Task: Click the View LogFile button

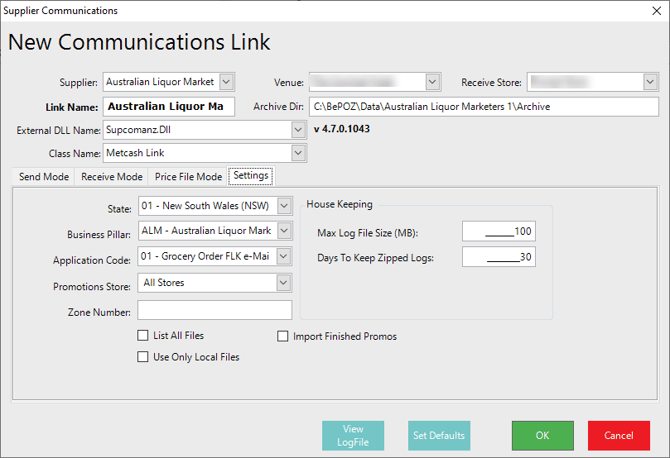Action: 353,436
